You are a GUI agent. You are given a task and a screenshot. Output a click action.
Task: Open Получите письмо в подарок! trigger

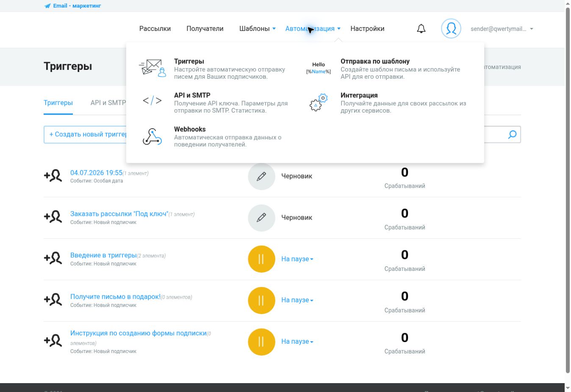pyautogui.click(x=116, y=297)
